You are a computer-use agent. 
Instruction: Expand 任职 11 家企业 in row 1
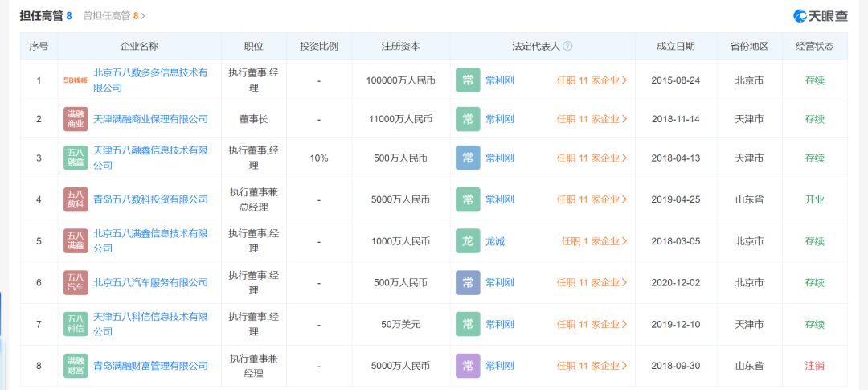(x=592, y=80)
